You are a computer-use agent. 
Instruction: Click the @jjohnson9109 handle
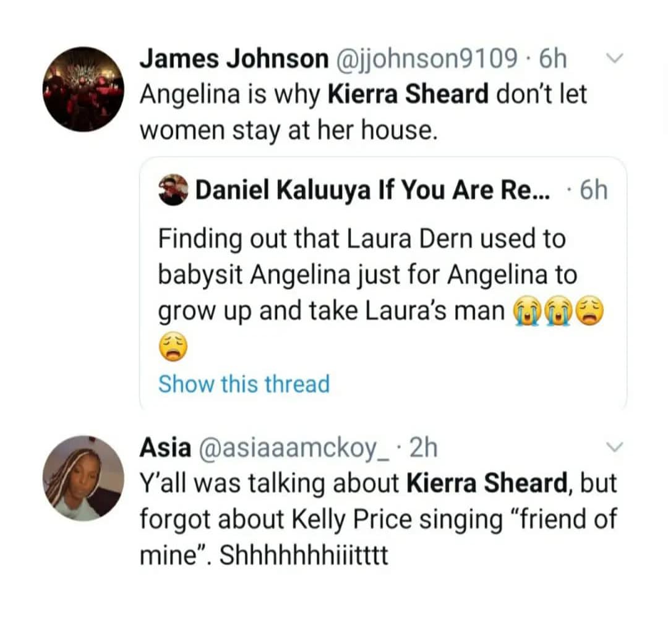[427, 59]
